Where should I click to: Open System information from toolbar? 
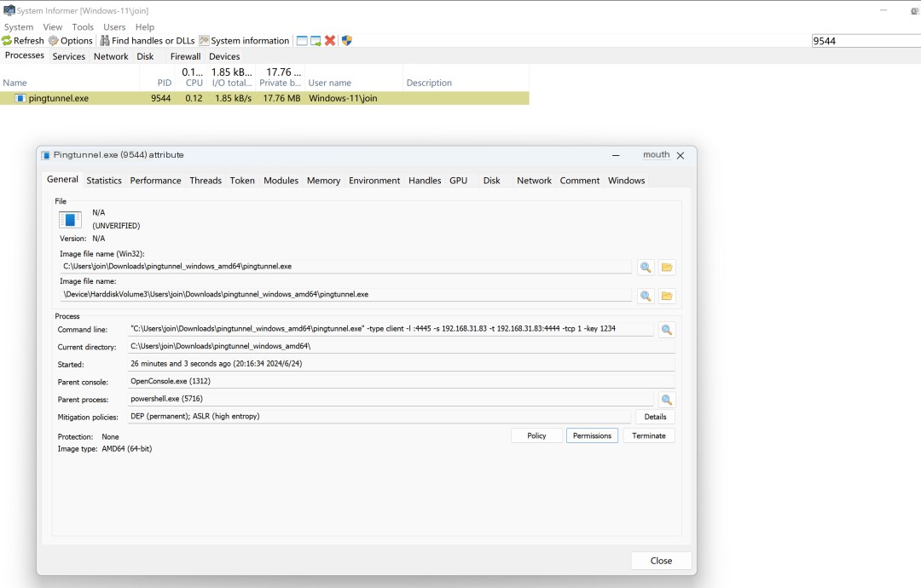click(245, 41)
